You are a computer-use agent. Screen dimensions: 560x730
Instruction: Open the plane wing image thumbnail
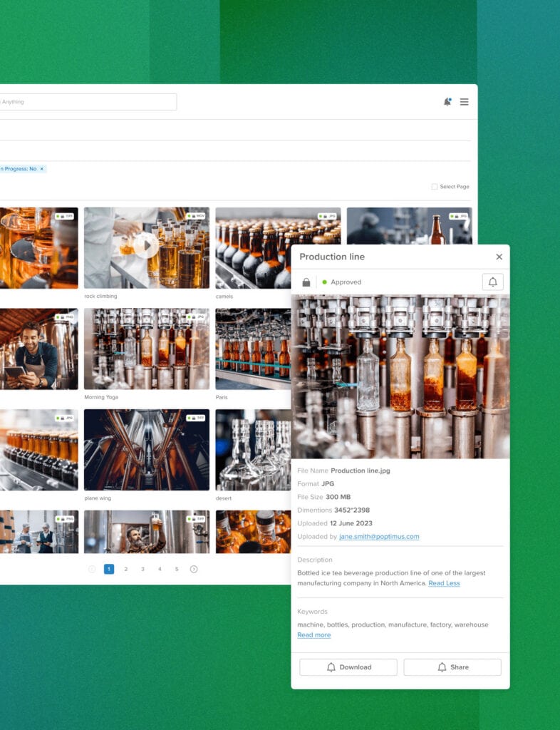[146, 449]
